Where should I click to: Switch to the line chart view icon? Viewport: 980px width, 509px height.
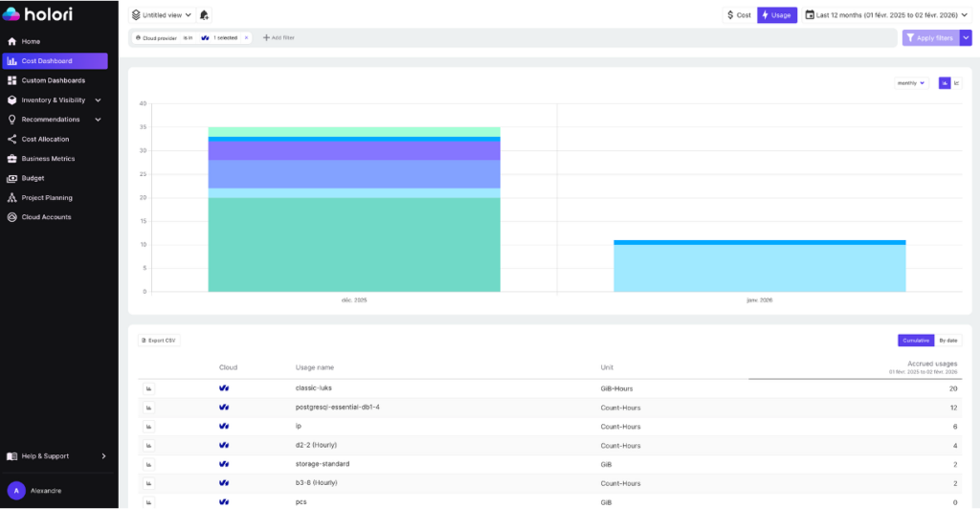956,83
